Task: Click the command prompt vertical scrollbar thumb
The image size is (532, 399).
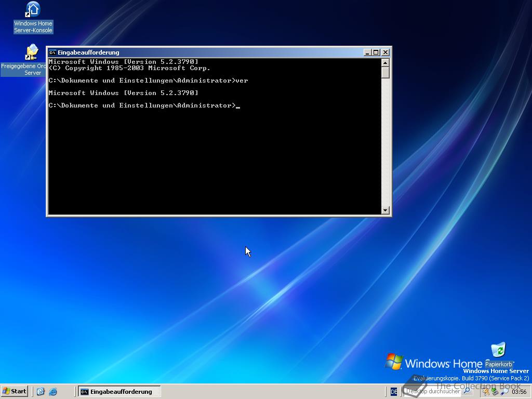Action: pos(385,73)
